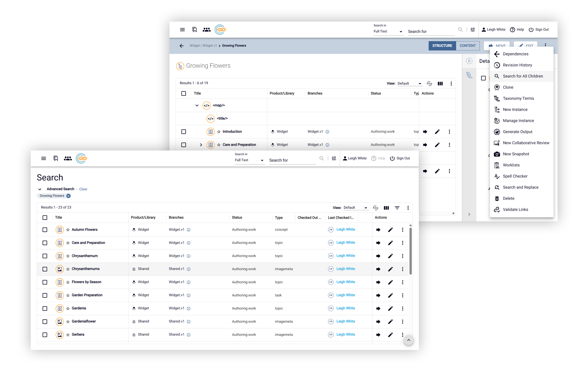This screenshot has width=588, height=371.
Task: Switch to the CONTENT tab
Action: pyautogui.click(x=467, y=46)
